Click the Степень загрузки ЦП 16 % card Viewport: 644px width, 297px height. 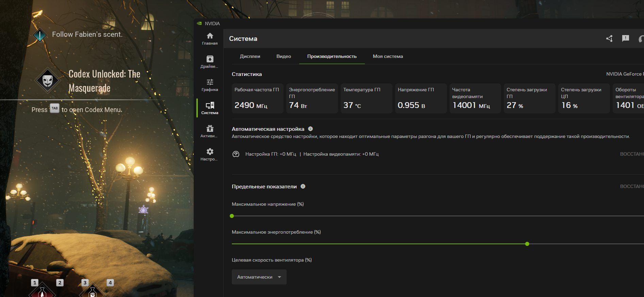[584, 98]
